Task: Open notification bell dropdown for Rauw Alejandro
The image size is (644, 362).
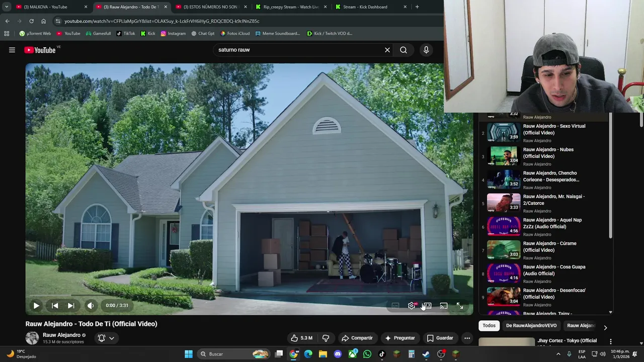Action: [x=106, y=338]
